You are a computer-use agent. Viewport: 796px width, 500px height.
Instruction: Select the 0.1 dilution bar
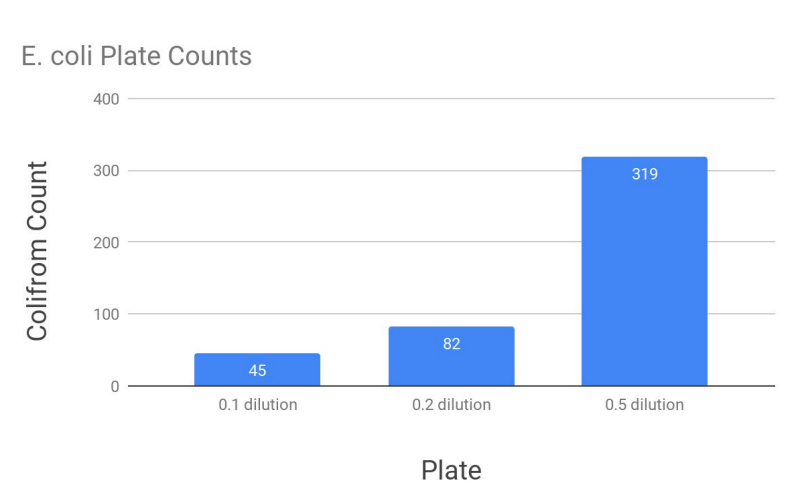[x=257, y=370]
